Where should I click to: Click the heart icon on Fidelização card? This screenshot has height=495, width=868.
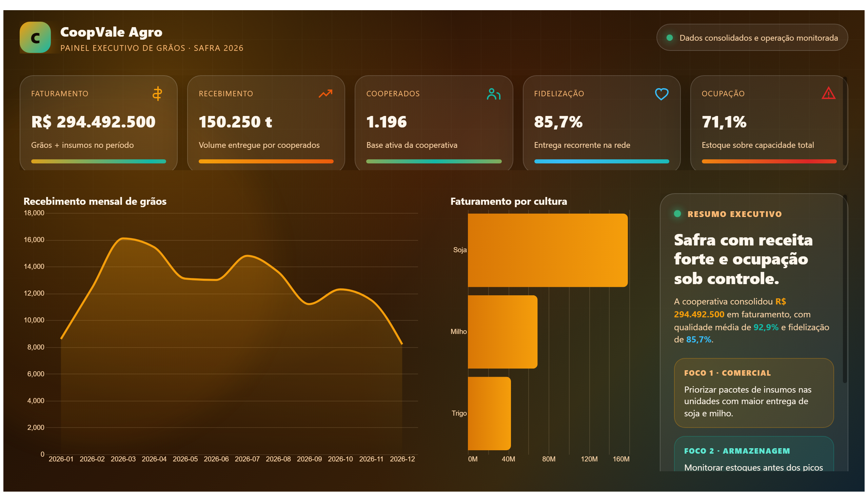[662, 94]
